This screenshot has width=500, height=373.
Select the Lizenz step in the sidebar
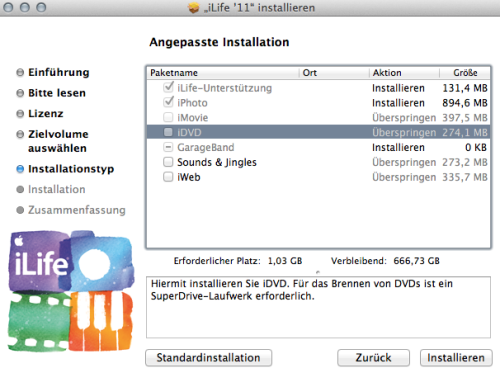(x=46, y=114)
